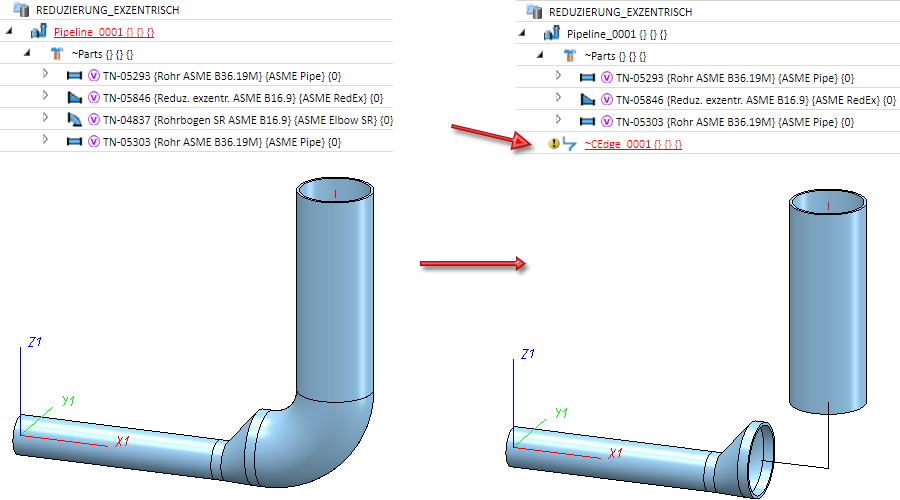This screenshot has width=900, height=500.
Task: Click pipeline icon beside black Pipeline_0001 in right tree
Action: [552, 33]
